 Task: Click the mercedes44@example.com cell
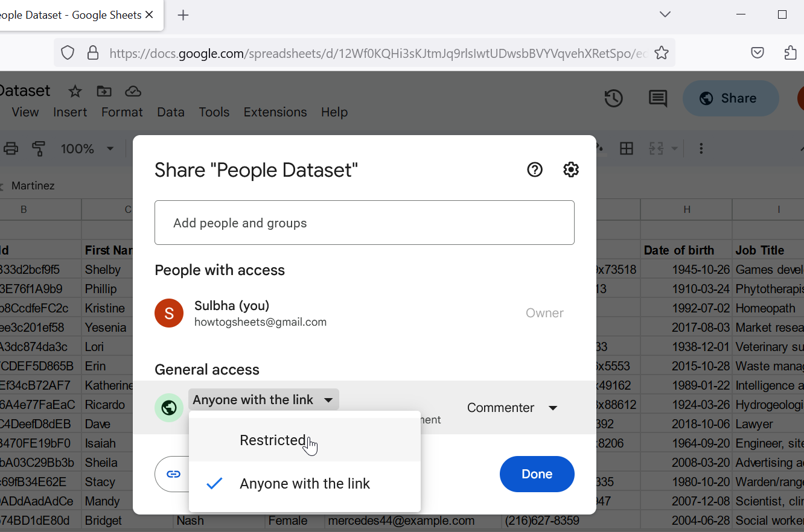412,521
